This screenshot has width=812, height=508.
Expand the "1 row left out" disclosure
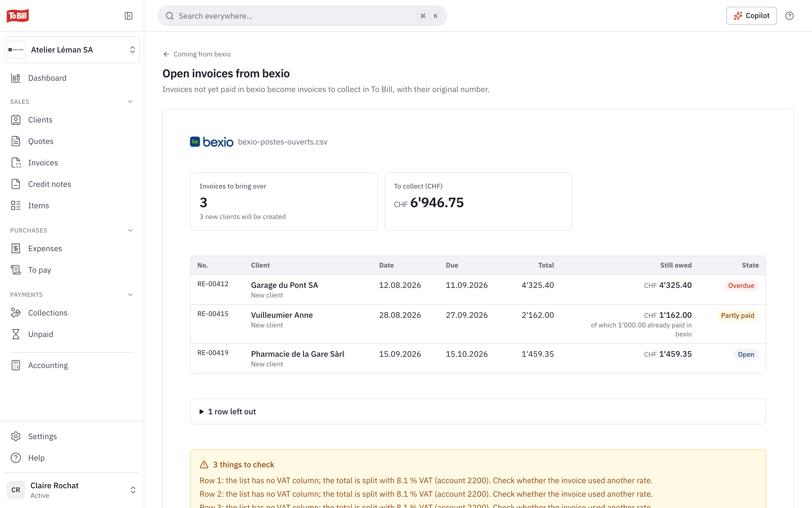478,411
